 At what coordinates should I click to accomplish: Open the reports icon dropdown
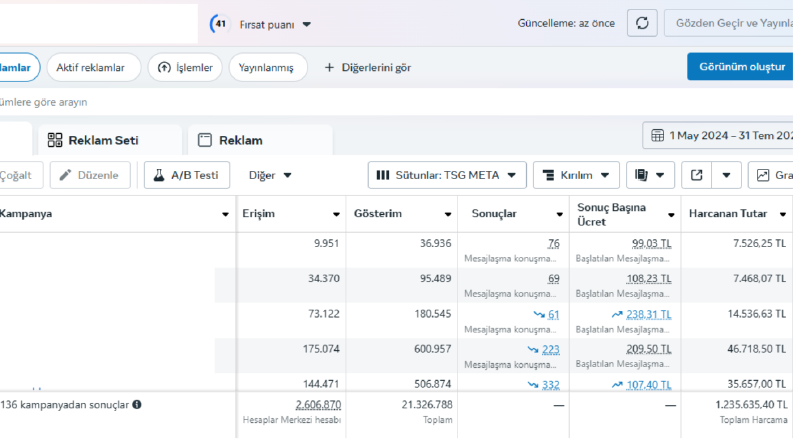pyautogui.click(x=650, y=175)
